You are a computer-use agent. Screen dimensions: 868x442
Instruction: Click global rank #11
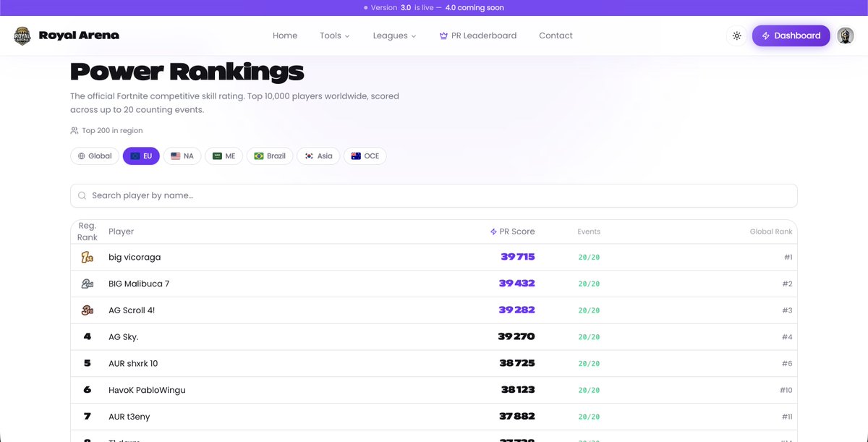click(787, 417)
